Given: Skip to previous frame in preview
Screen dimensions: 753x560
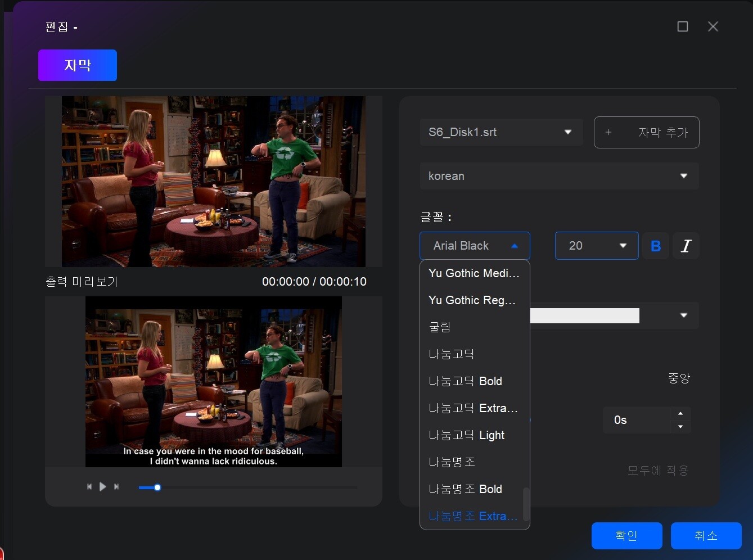Looking at the screenshot, I should (89, 487).
